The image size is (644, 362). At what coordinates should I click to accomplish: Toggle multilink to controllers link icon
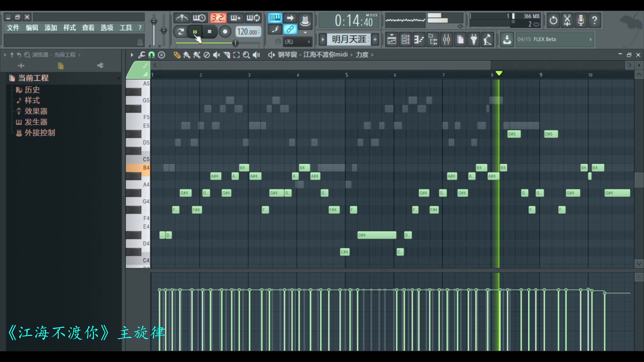290,29
